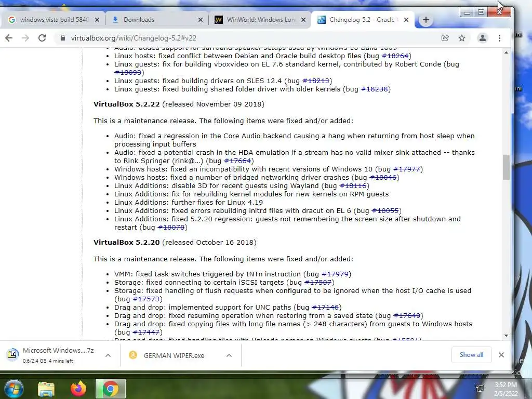Go back using the browser back arrow
This screenshot has width=532, height=399.
point(9,38)
